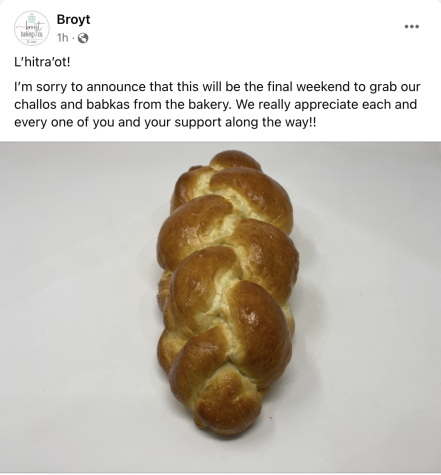Click the globe public audience icon
Screen dimensions: 441x475
pos(83,38)
